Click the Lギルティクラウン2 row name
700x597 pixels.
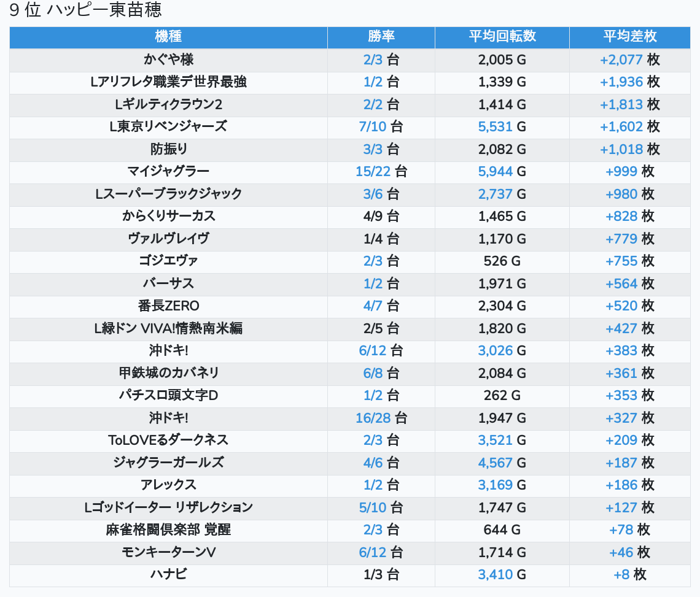click(x=168, y=104)
